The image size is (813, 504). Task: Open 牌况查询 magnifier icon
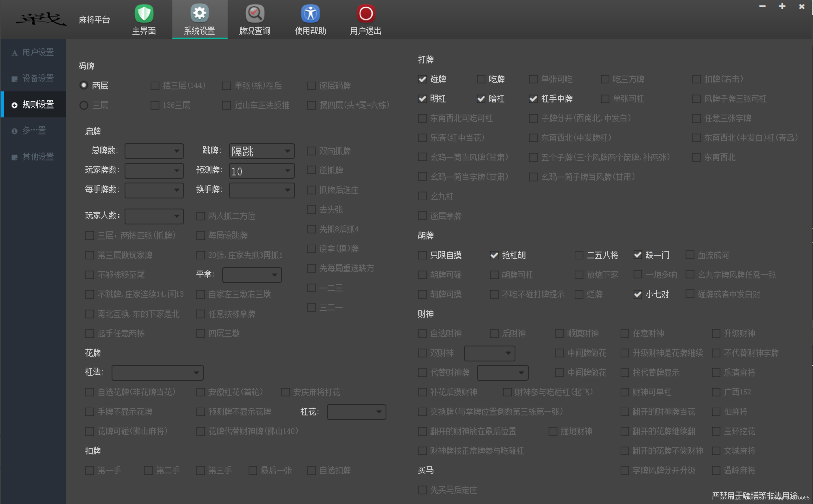(x=255, y=14)
